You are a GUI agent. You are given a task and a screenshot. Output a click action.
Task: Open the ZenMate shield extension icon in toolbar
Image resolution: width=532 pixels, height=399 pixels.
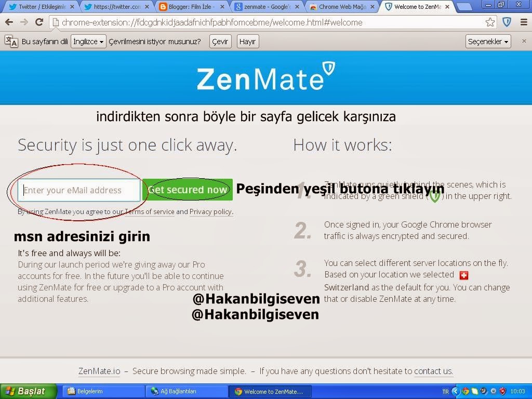click(x=507, y=22)
